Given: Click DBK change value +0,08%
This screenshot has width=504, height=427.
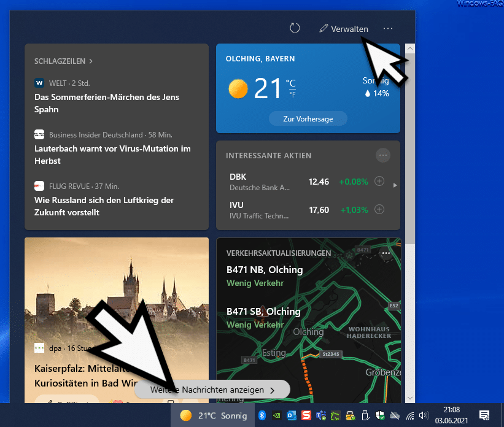Looking at the screenshot, I should 354,182.
